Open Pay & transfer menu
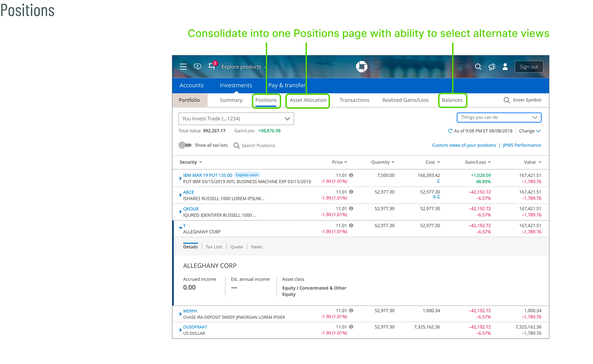The height and width of the screenshot is (364, 593). 287,85
